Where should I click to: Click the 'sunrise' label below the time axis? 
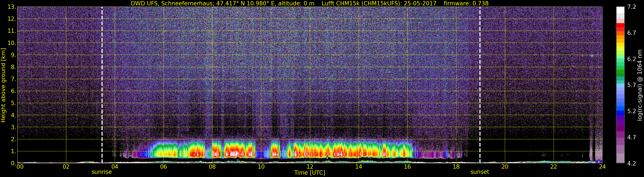pos(102,172)
